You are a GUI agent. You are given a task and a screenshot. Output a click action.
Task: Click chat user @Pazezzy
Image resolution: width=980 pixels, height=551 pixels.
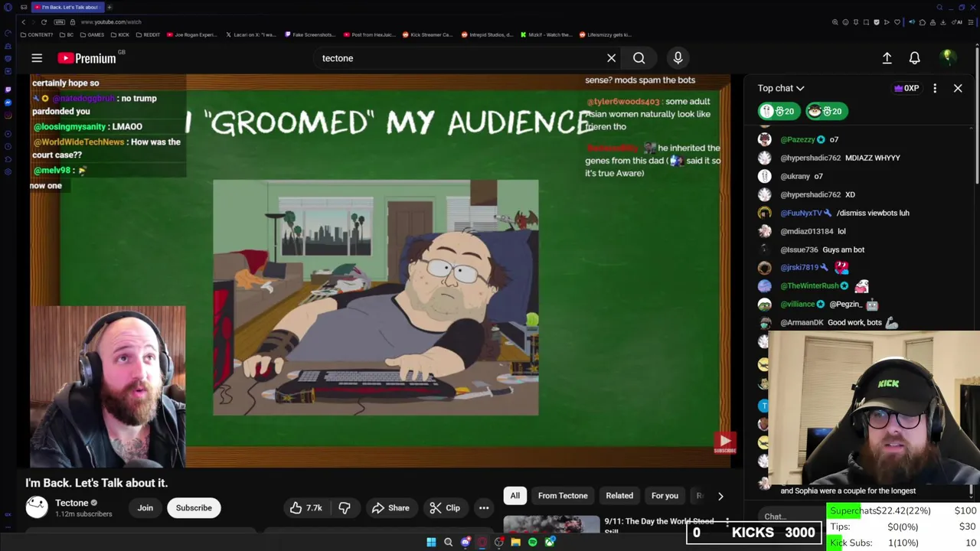pos(798,139)
